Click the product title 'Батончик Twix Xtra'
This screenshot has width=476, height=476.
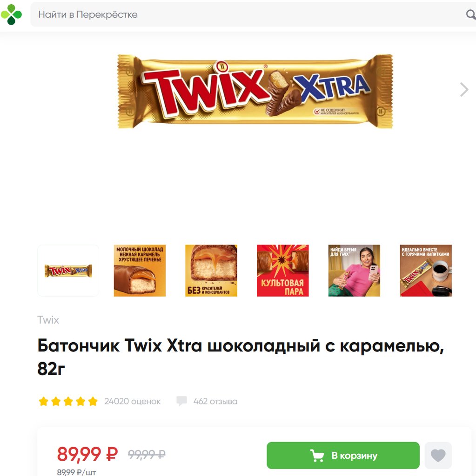pyautogui.click(x=241, y=357)
